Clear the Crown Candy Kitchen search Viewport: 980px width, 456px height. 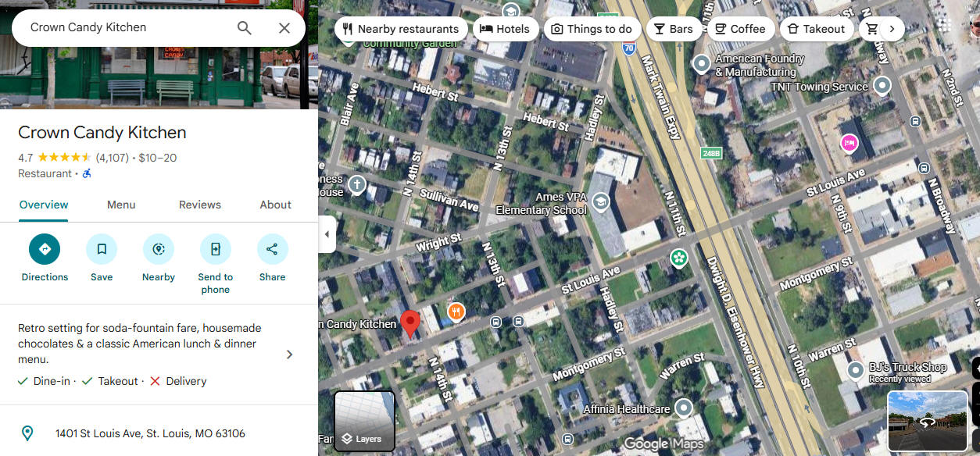[284, 28]
